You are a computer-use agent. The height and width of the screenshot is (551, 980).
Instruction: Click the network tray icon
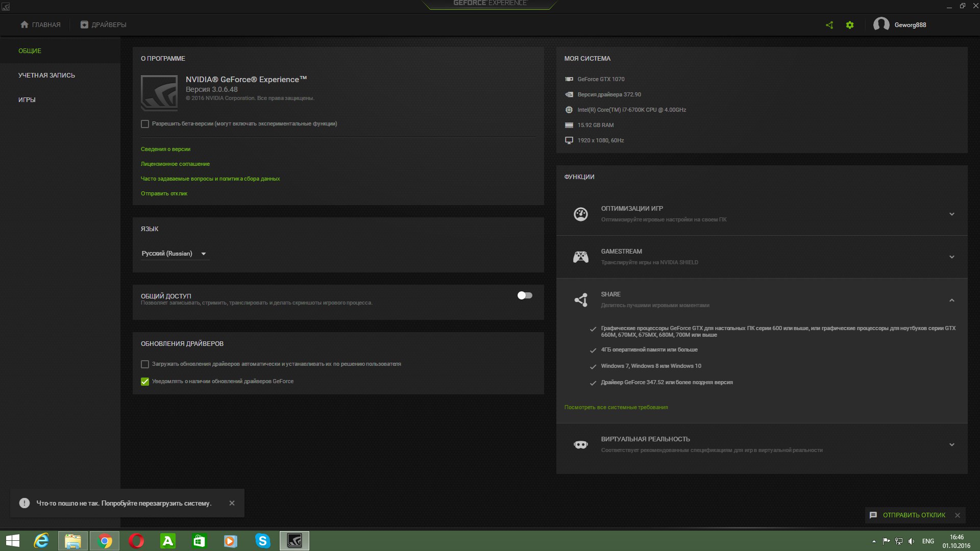click(899, 541)
